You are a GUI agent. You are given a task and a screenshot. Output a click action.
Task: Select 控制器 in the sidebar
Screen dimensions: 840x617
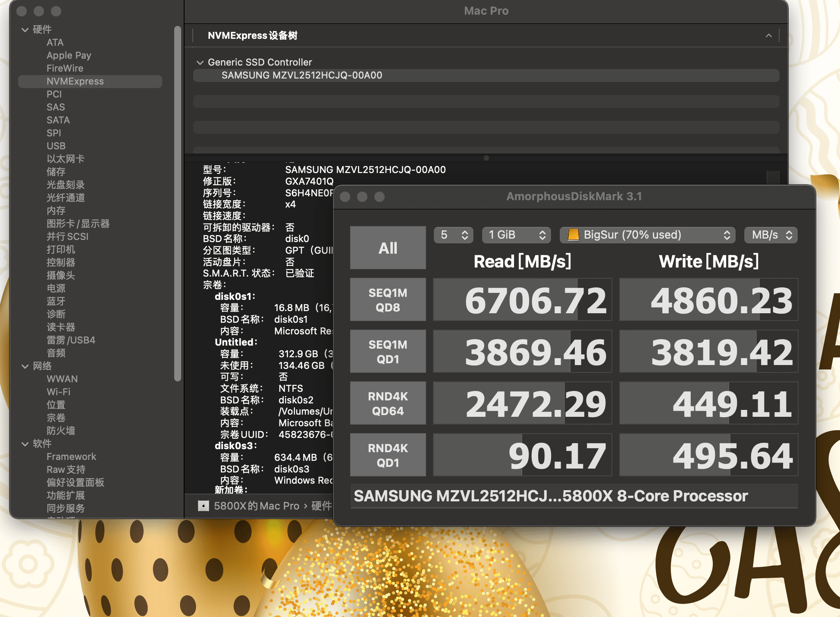pyautogui.click(x=61, y=262)
